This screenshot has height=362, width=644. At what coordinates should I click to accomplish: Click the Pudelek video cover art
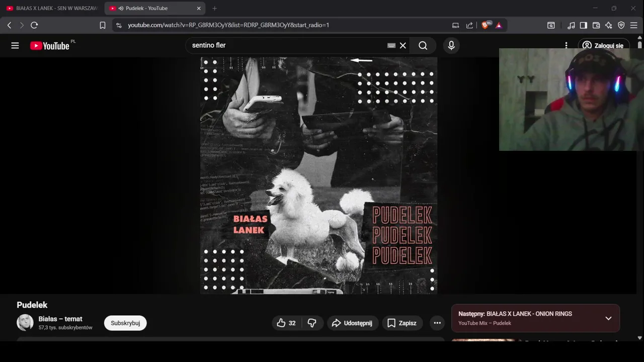319,175
